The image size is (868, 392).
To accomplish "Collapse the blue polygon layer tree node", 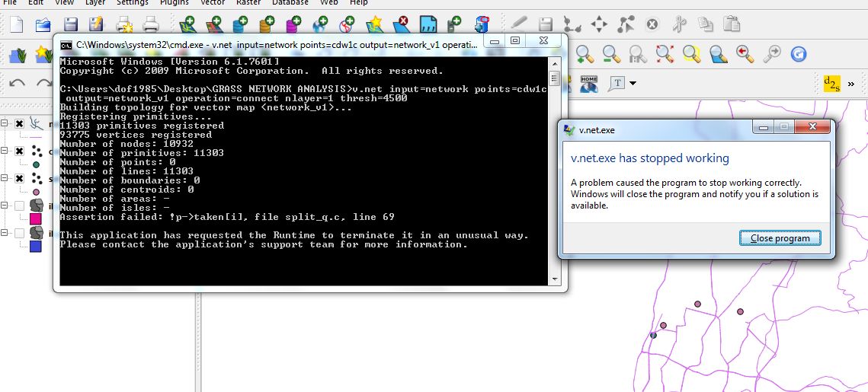I will click(x=5, y=233).
